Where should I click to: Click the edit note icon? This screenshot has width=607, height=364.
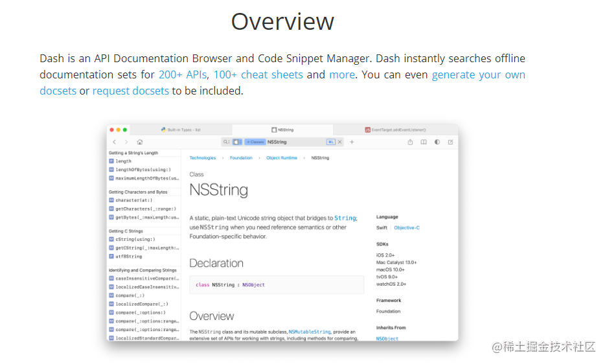(451, 142)
